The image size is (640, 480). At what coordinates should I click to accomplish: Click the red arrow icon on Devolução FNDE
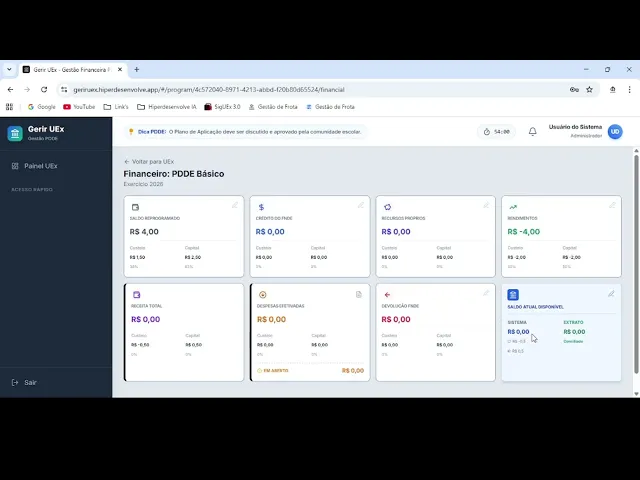(387, 294)
